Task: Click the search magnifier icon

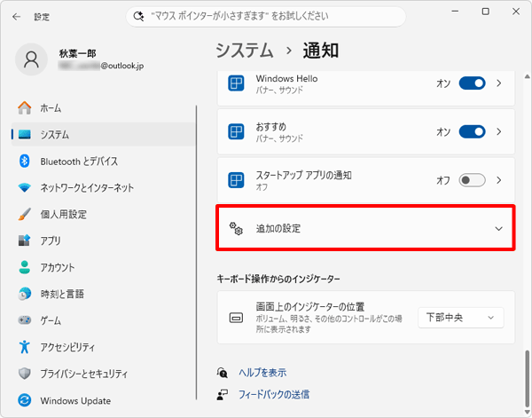Action: coord(138,16)
